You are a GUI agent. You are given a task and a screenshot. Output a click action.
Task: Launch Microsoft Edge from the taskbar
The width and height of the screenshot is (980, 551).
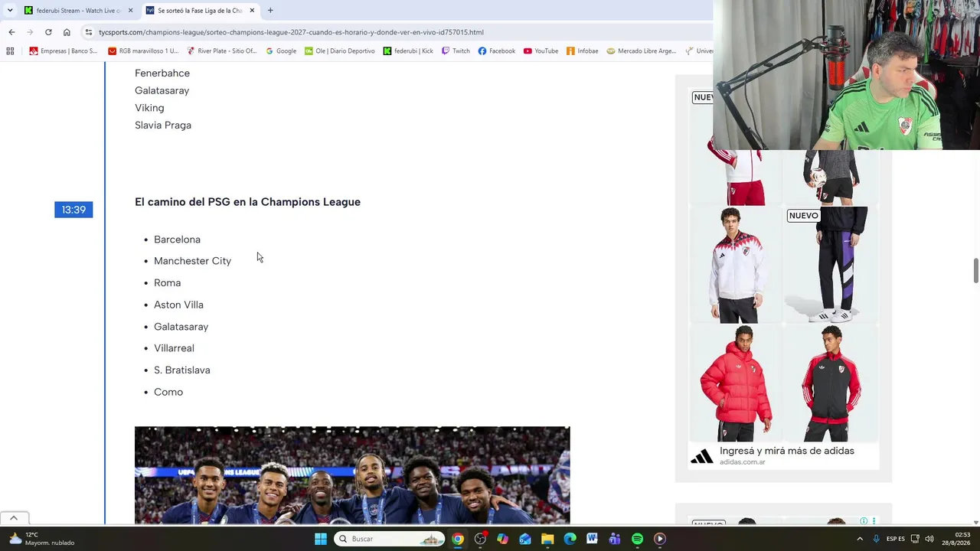click(570, 539)
